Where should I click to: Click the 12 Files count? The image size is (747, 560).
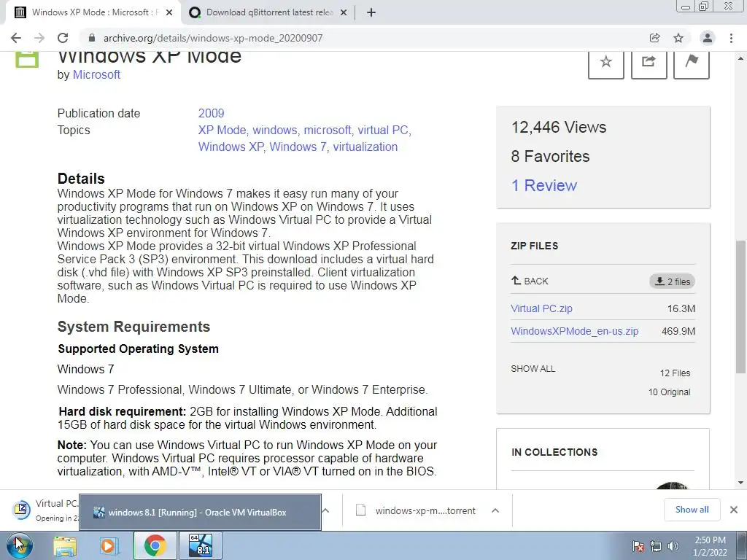click(675, 373)
